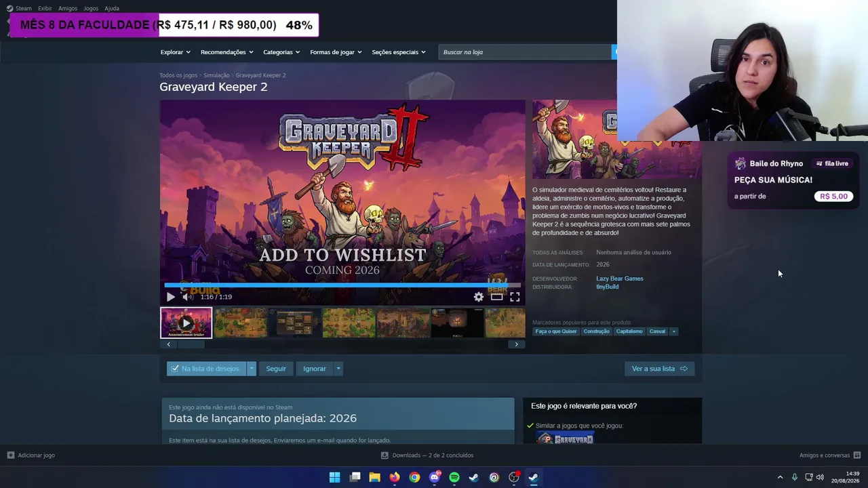Switch to the active Steam taskbar icon
868x488 pixels.
click(534, 477)
